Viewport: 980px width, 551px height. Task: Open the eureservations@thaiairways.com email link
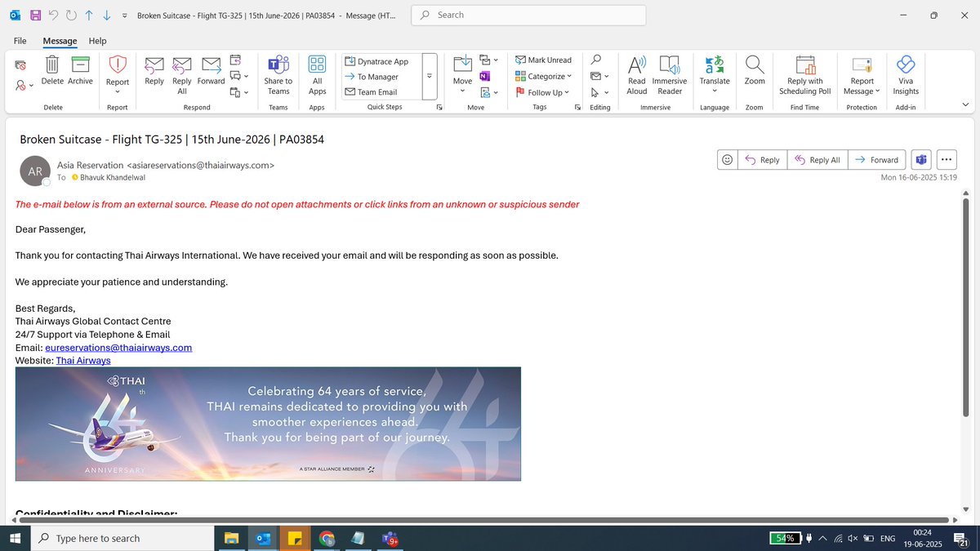[118, 347]
